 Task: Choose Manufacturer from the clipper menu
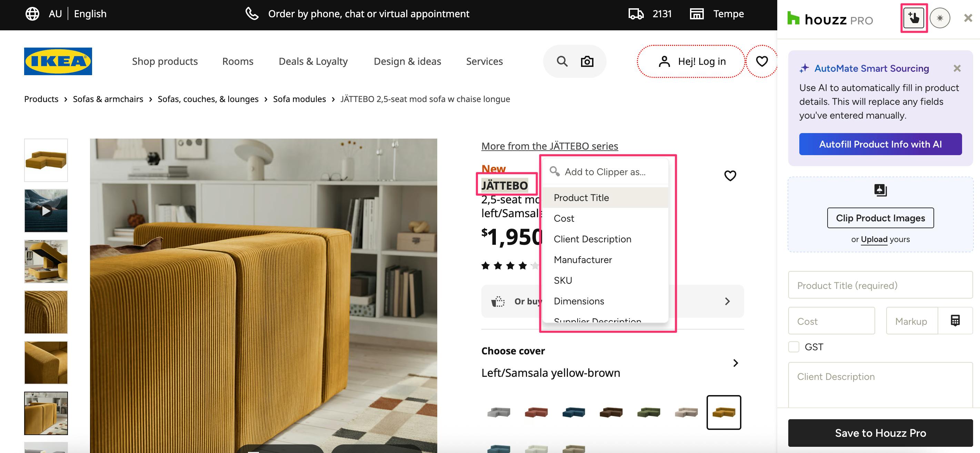582,260
